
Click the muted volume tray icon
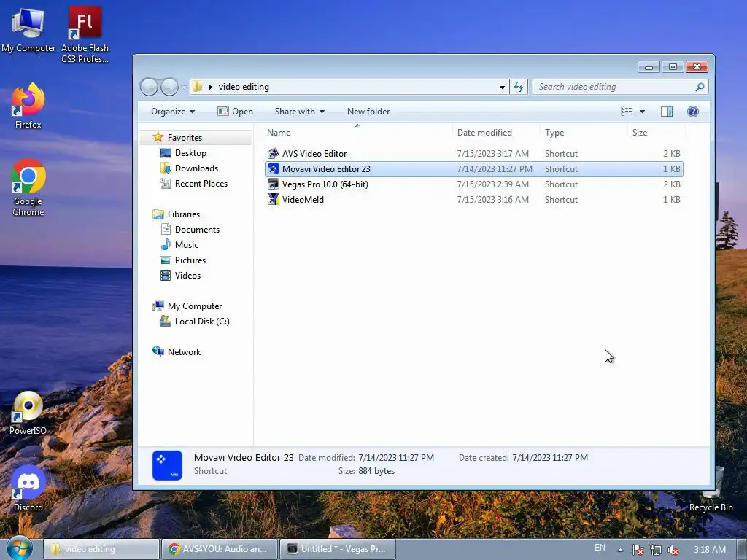(673, 550)
